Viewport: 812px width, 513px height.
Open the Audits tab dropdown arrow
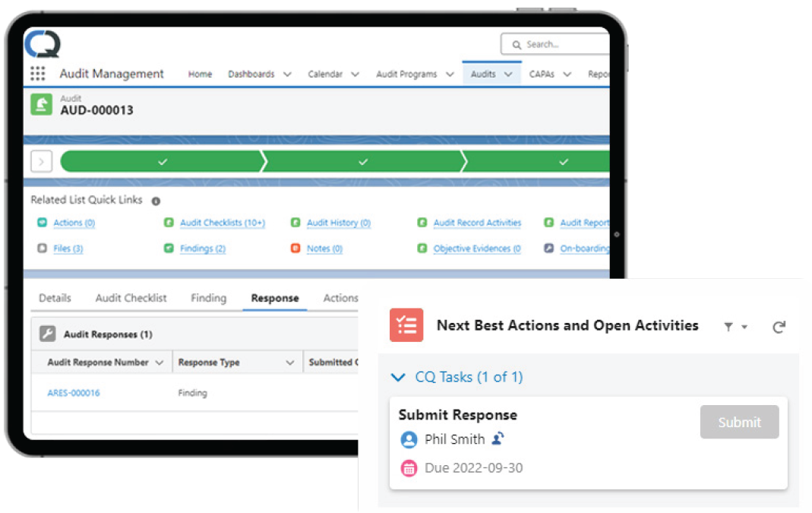tap(507, 74)
